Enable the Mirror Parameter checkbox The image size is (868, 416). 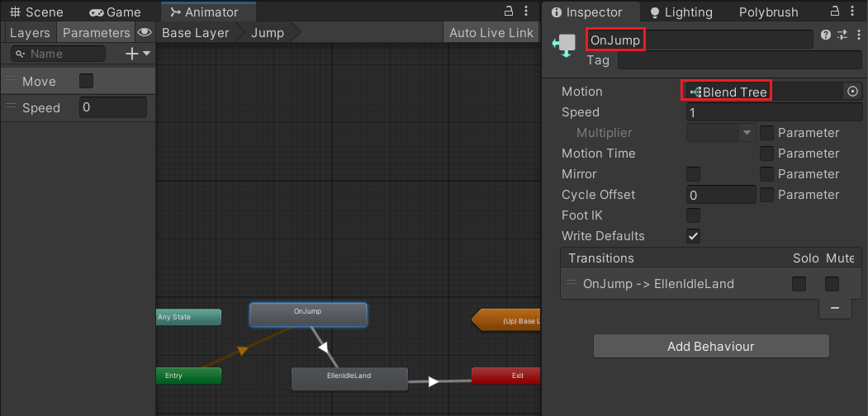(766, 174)
